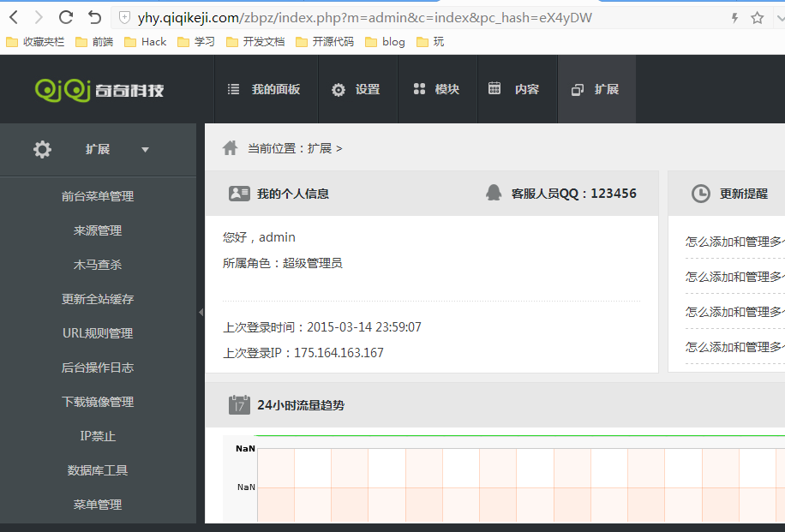785x532 pixels.
Task: Click the 所属角色：超级管理员 text
Action: [282, 263]
